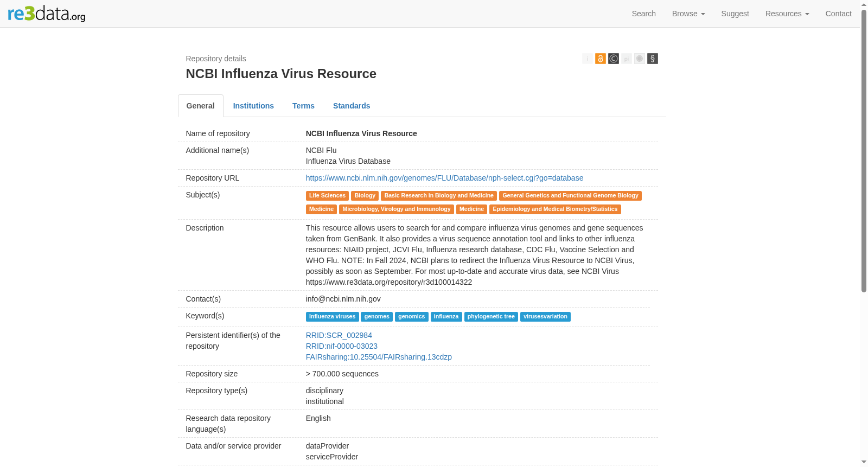Open the FAIRsharing identifier link

point(379,357)
